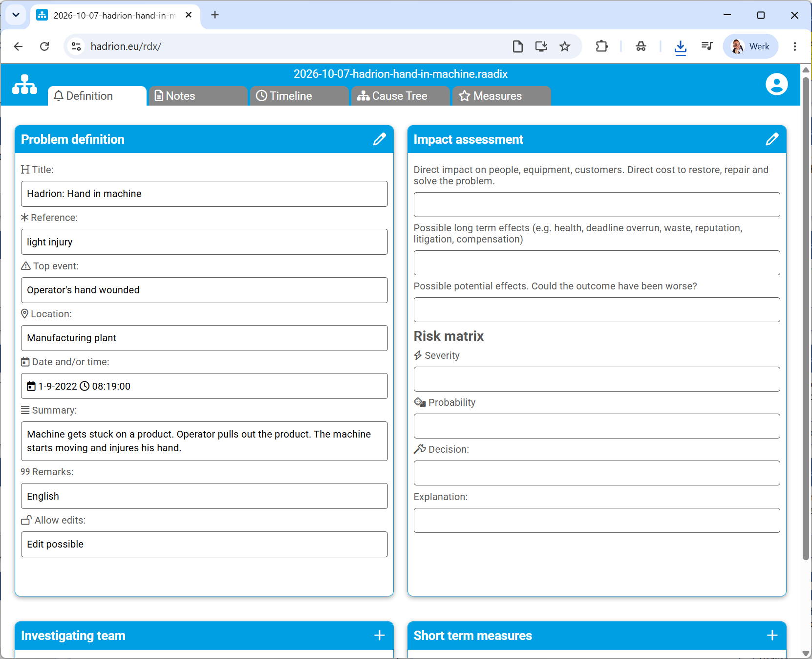The height and width of the screenshot is (659, 812).
Task: Open the Measures tab
Action: [x=501, y=96]
